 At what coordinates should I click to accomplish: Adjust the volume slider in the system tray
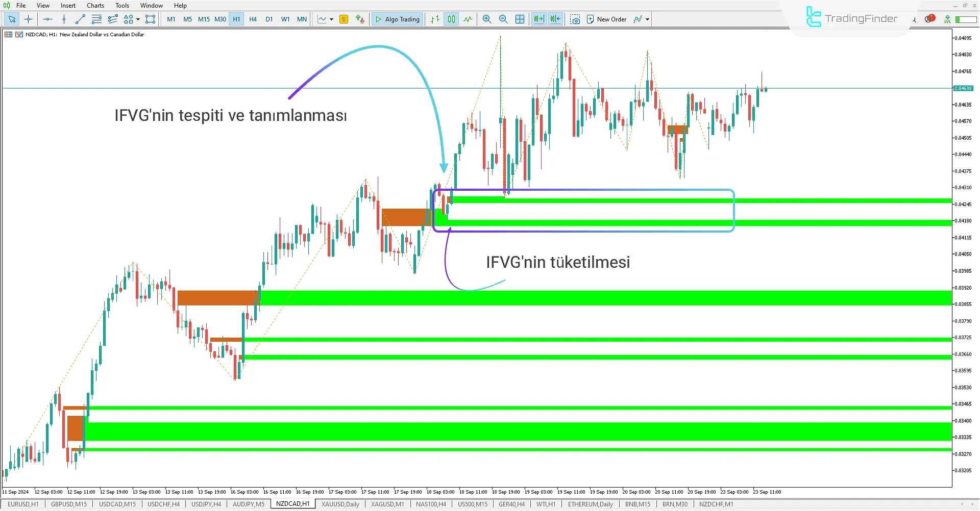[966, 19]
